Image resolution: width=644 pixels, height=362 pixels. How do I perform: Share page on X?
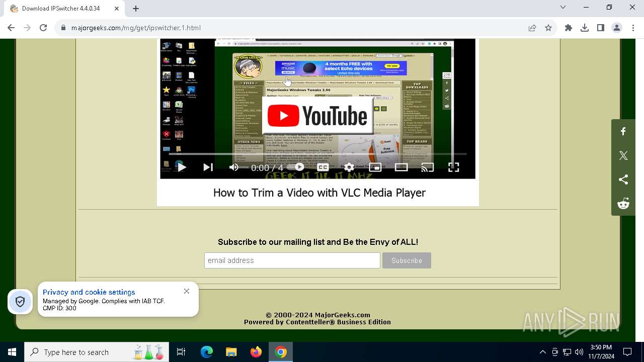623,156
